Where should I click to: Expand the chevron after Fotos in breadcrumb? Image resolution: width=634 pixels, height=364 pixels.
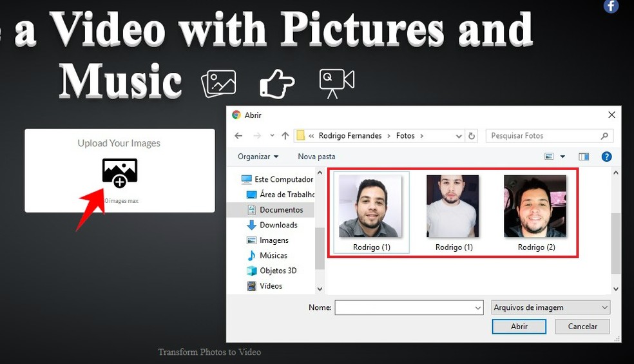point(422,136)
